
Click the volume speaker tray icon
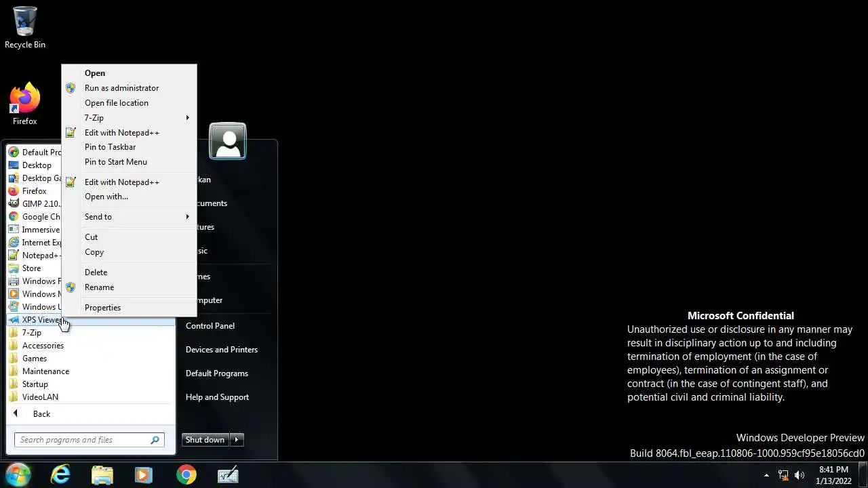tap(800, 475)
